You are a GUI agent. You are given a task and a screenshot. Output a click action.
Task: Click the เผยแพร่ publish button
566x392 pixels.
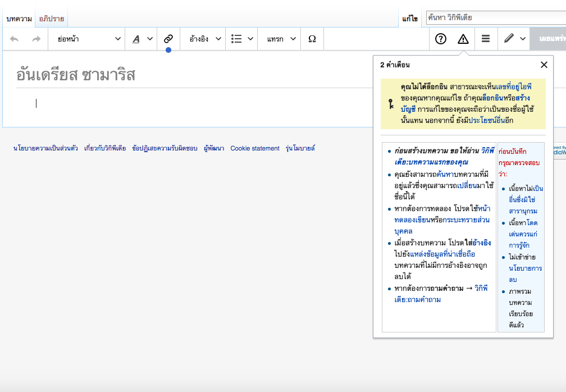pyautogui.click(x=549, y=39)
